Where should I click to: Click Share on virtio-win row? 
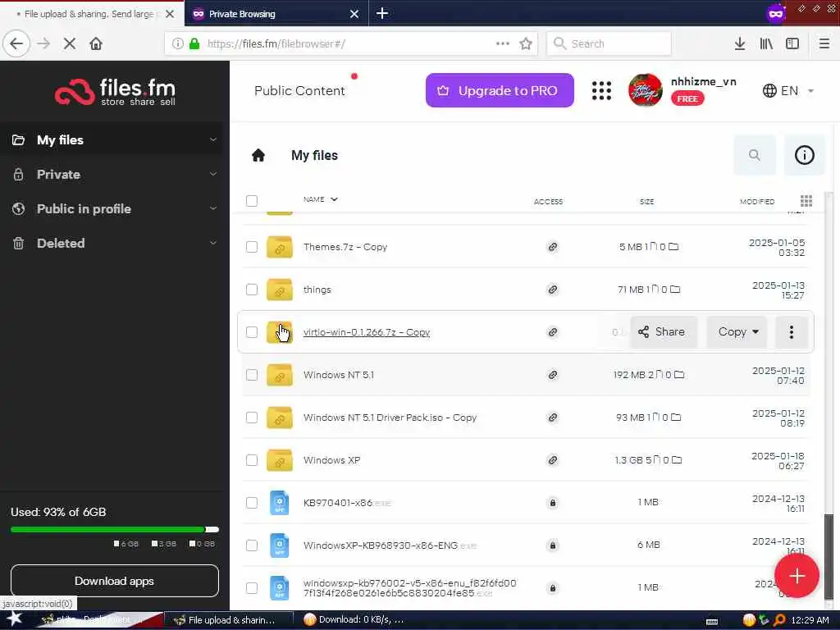(x=663, y=332)
